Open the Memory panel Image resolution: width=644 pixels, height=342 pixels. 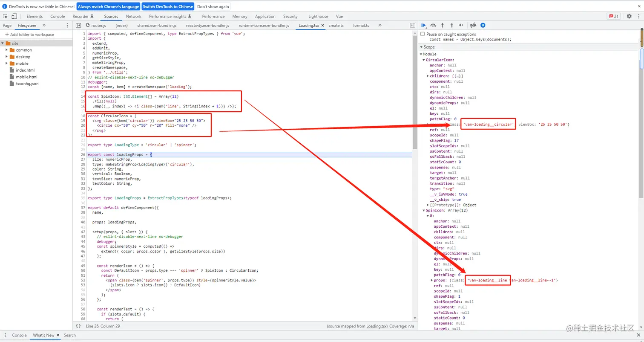(240, 16)
